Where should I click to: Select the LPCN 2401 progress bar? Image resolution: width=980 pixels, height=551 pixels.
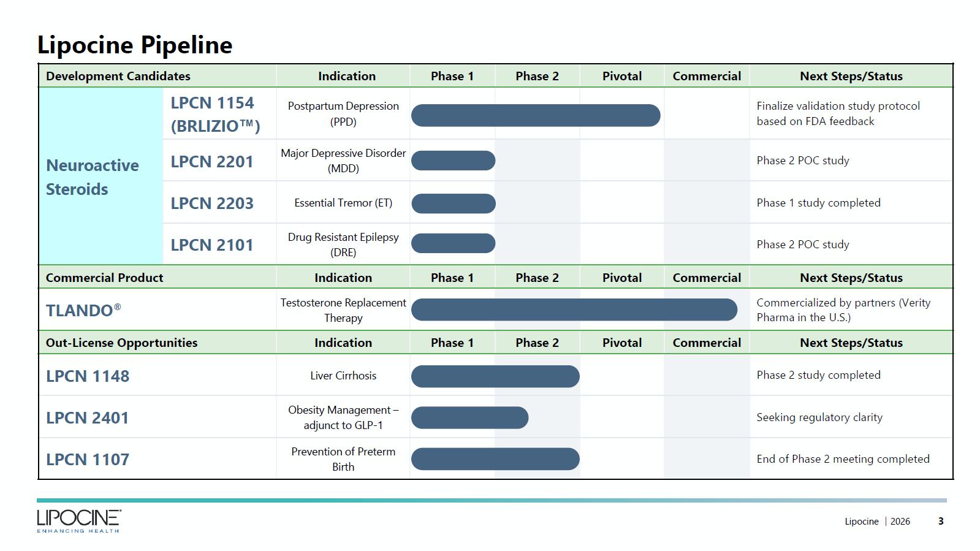coord(469,418)
